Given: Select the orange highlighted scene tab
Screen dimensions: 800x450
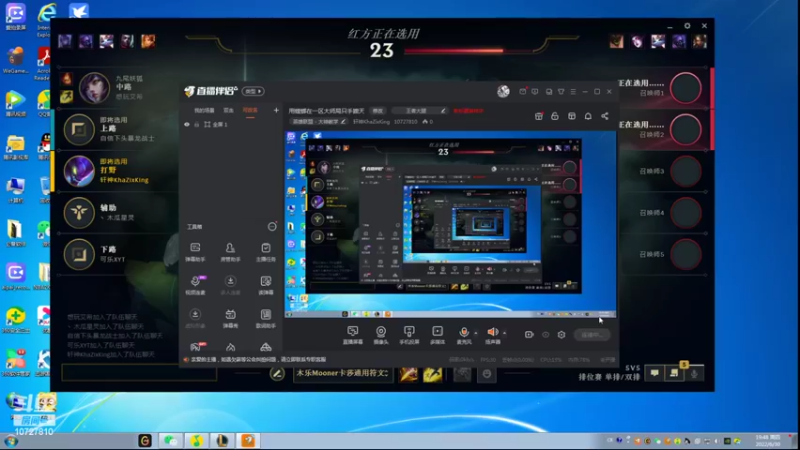Looking at the screenshot, I should pyautogui.click(x=250, y=110).
